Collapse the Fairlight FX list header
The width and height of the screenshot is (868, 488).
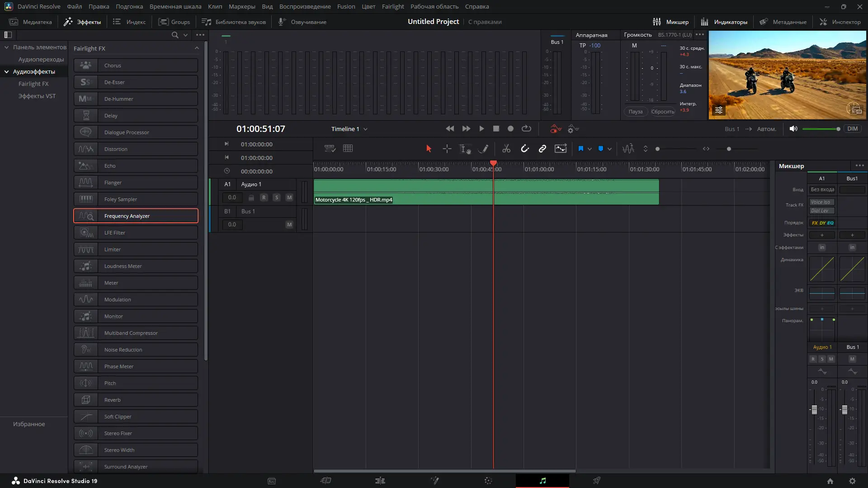(x=197, y=48)
